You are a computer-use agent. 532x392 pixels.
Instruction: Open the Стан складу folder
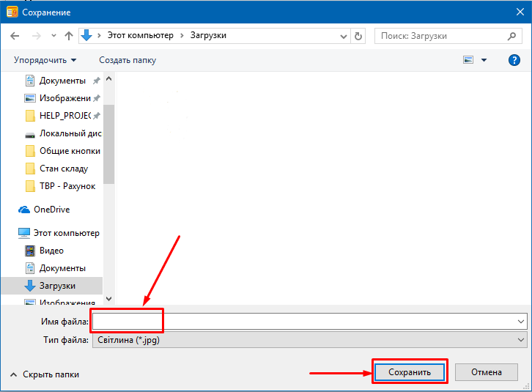pos(63,169)
